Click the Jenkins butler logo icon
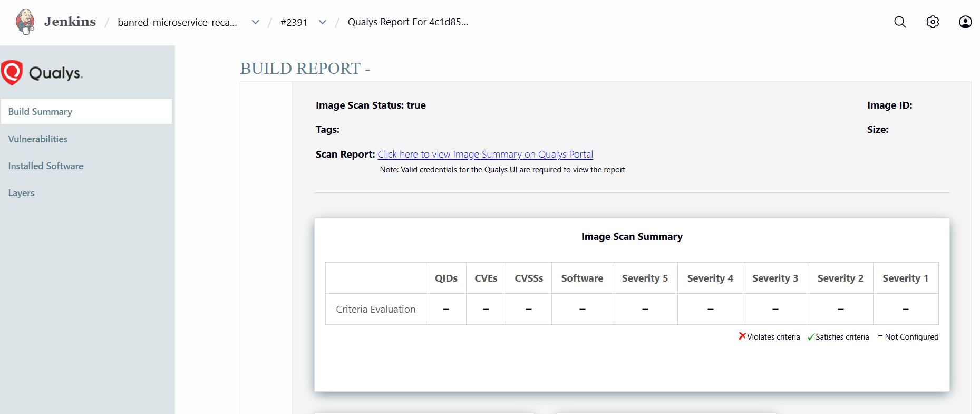Screen dimensions: 980x414 pos(25,22)
